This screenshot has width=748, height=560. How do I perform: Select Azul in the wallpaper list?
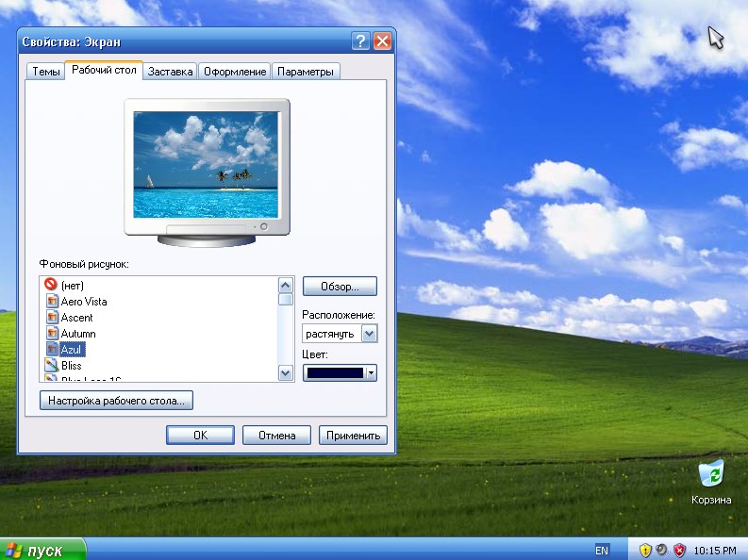tap(72, 350)
